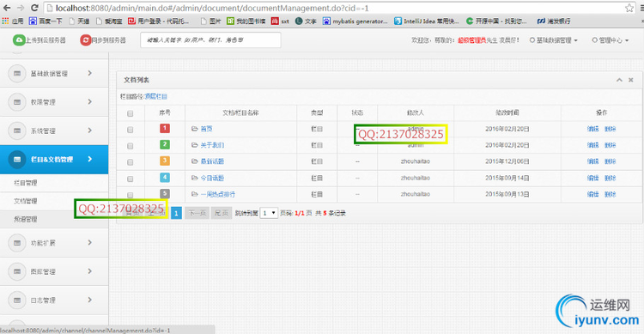Viewport: 644px width, 334px height.
Task: Click the green cloud upload icon
Action: (19, 39)
